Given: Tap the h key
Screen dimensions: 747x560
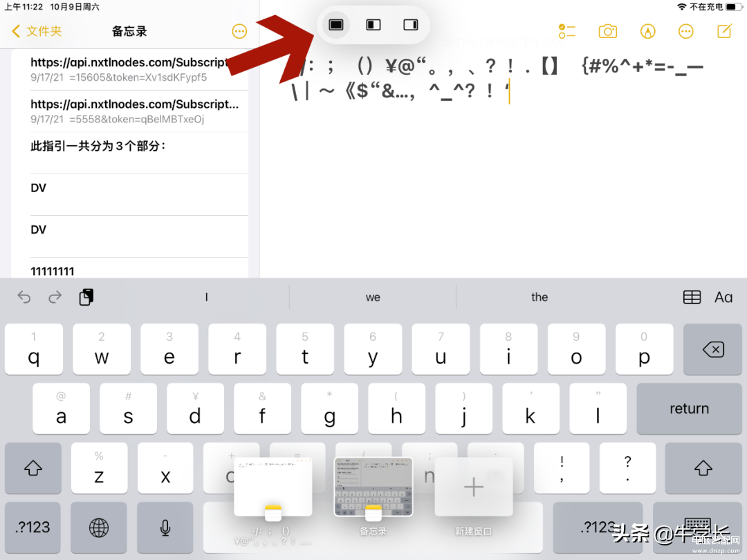Looking at the screenshot, I should coord(396,409).
